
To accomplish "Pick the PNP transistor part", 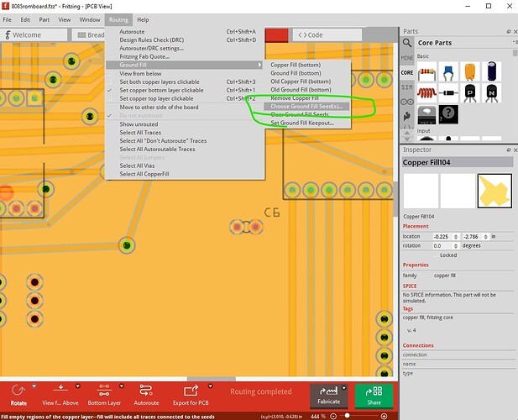I will (470, 93).
